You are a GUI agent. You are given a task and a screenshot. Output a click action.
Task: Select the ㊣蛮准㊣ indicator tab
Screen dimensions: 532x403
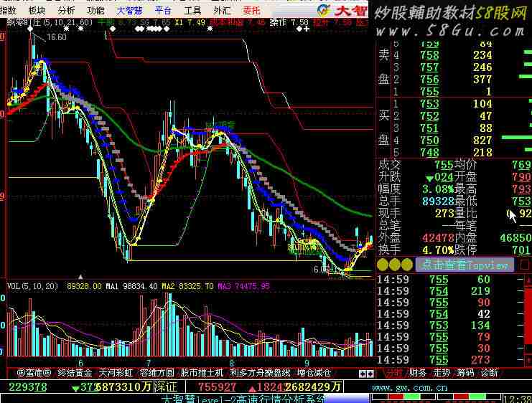point(34,373)
